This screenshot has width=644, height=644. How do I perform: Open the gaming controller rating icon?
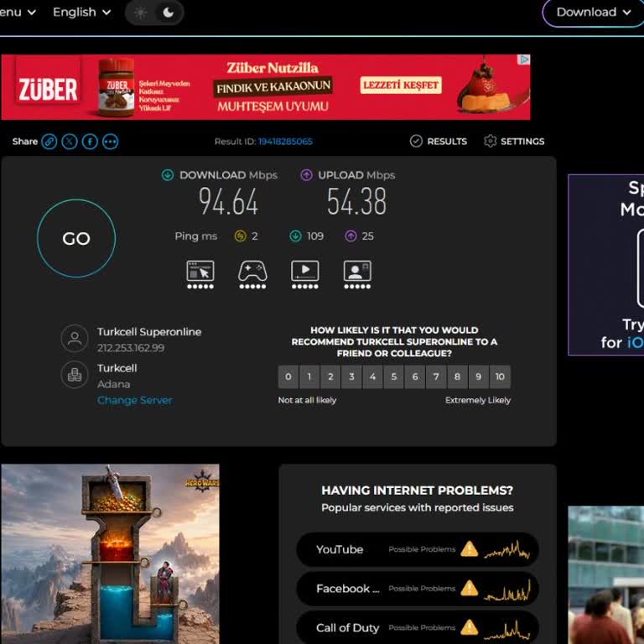click(252, 274)
